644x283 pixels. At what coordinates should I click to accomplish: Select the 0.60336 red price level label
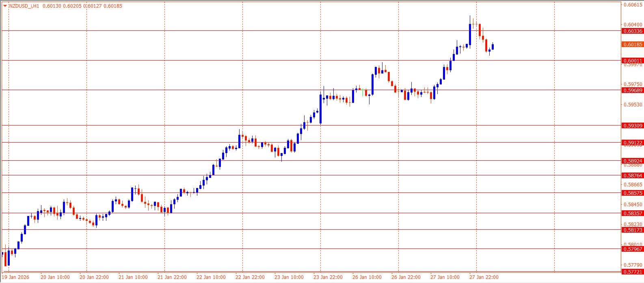coord(633,31)
